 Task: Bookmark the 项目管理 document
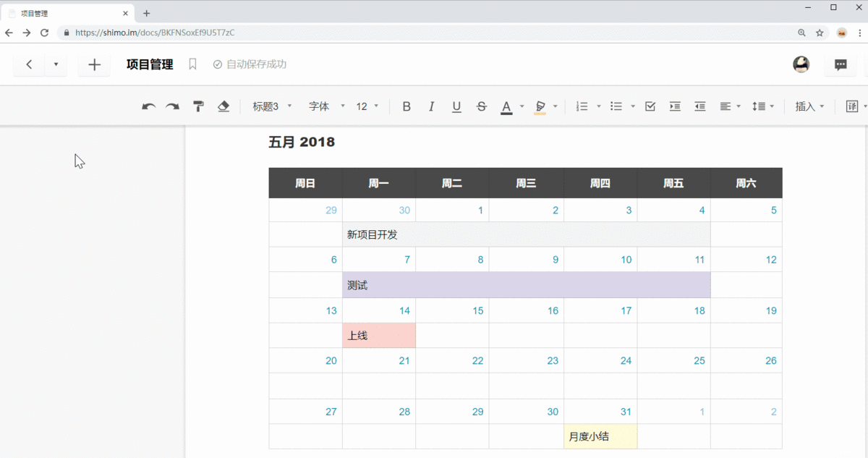pos(192,64)
